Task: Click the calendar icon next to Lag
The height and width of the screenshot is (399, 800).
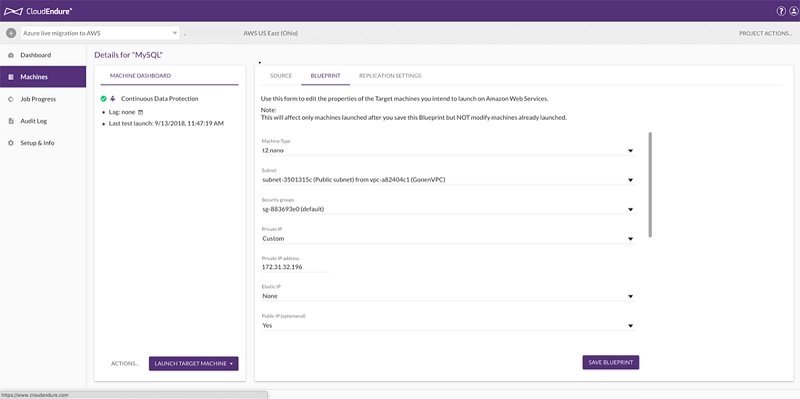Action: click(x=141, y=112)
